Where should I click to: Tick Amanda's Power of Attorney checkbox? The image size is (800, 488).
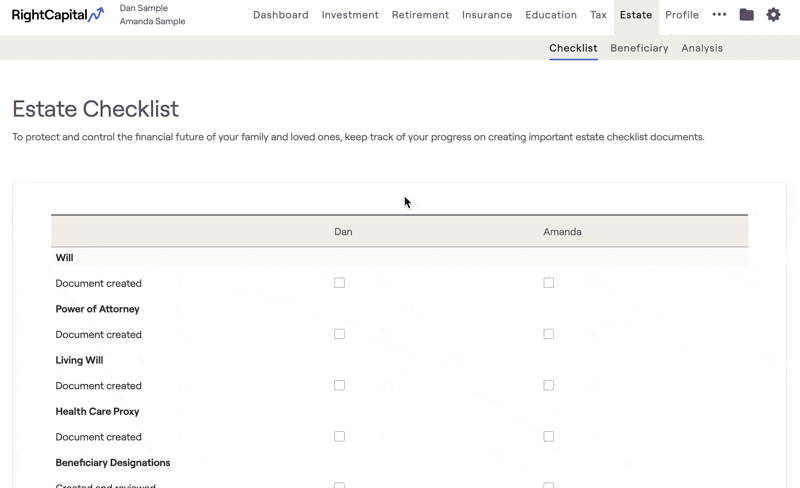[x=548, y=334]
